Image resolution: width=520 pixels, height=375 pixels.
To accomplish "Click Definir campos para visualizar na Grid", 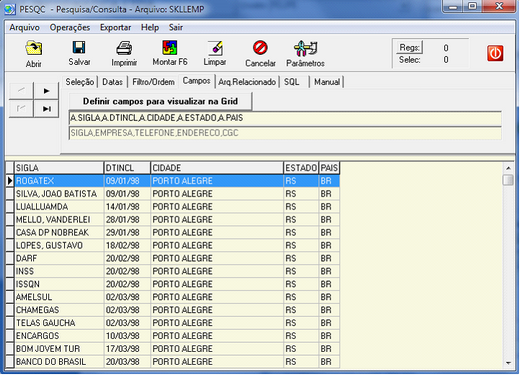I will tap(160, 101).
